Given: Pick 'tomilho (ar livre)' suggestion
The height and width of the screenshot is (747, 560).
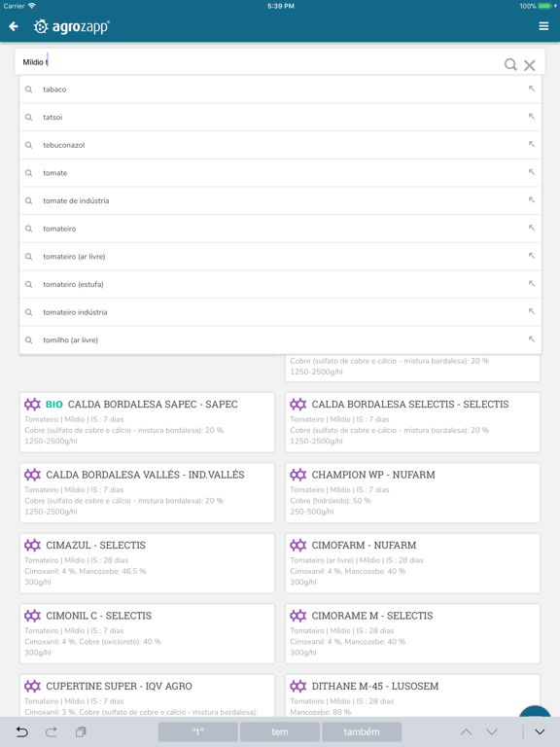Looking at the screenshot, I should [280, 340].
